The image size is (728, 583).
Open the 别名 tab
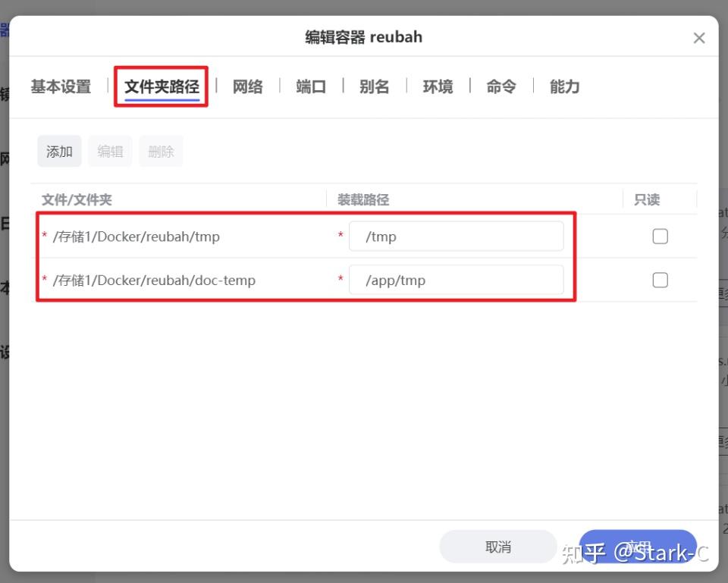373,86
